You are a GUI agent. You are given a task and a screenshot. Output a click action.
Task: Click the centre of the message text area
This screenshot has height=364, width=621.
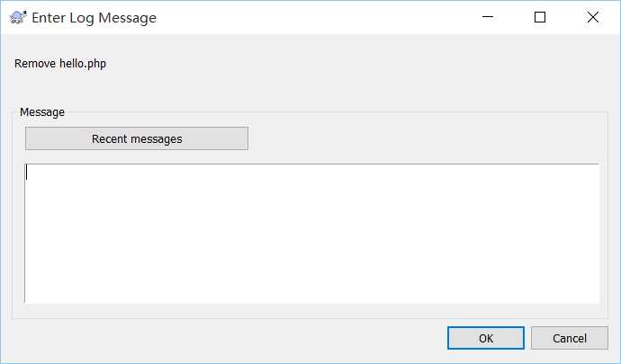(x=311, y=234)
